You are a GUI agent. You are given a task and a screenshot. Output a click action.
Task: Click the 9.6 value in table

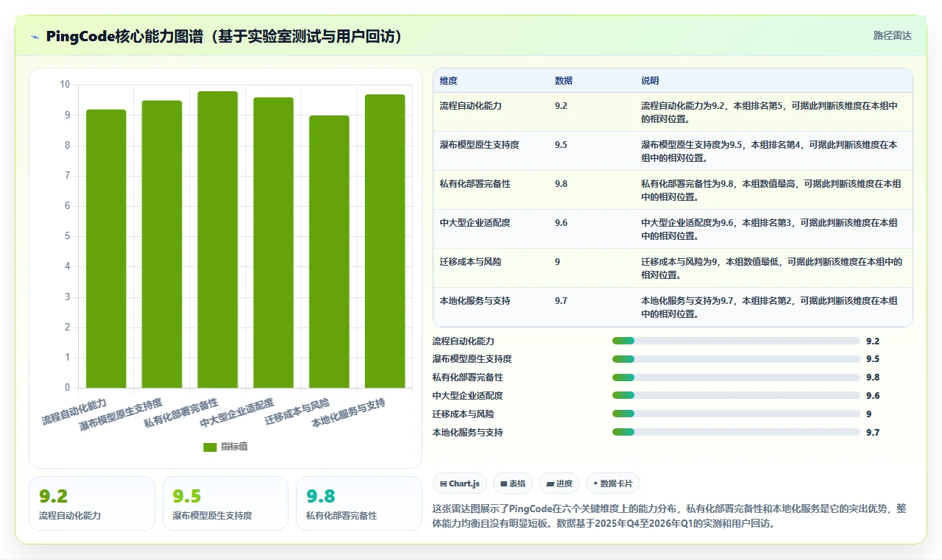(561, 223)
